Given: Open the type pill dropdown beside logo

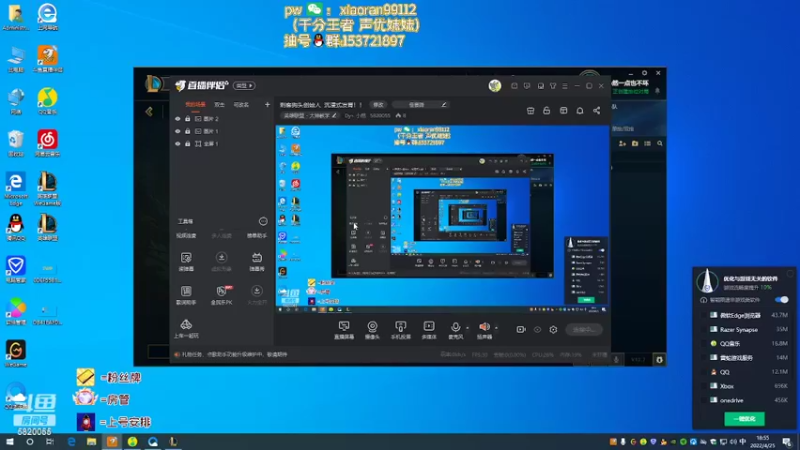Looking at the screenshot, I should (244, 86).
